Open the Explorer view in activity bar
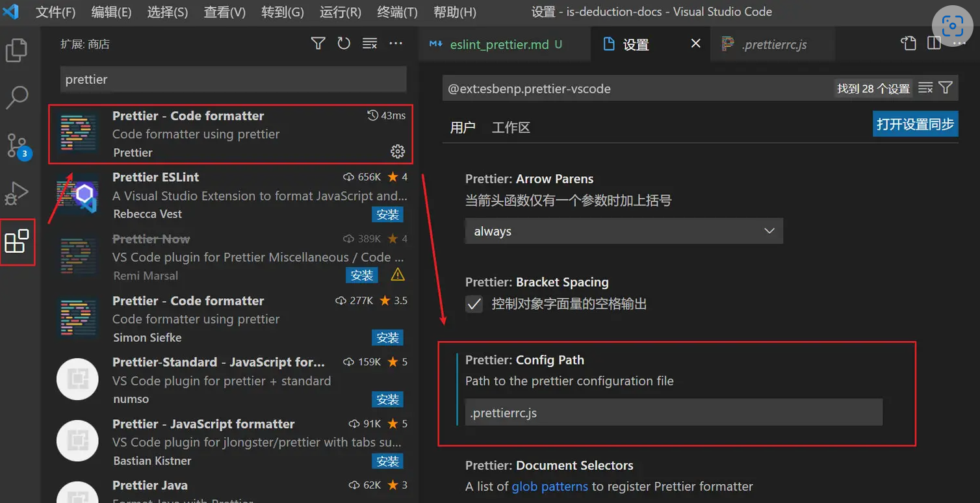This screenshot has height=503, width=980. click(x=17, y=50)
